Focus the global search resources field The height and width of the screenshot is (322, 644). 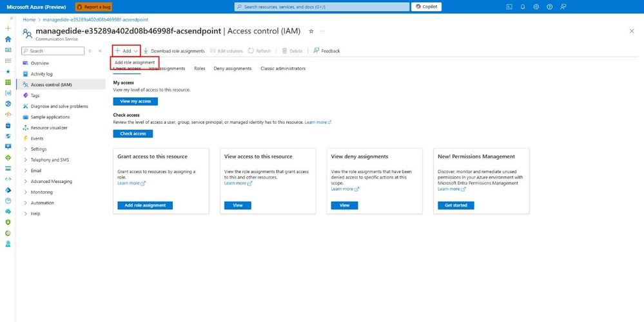tap(322, 6)
